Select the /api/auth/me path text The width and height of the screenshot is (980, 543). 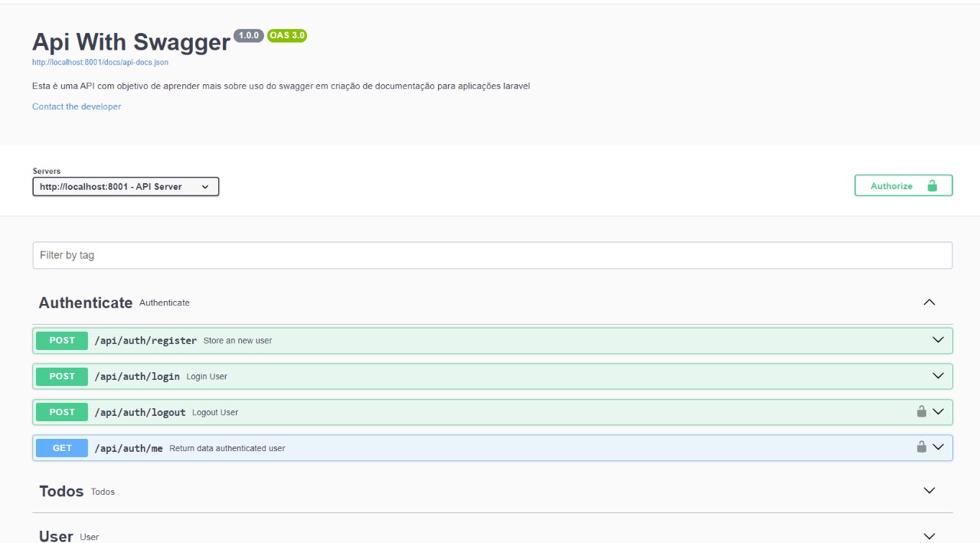coord(129,448)
